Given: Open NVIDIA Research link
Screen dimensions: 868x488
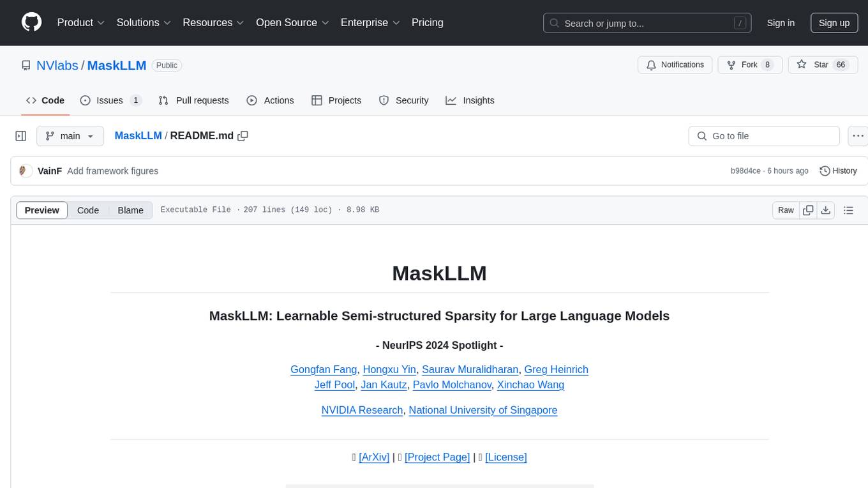Looking at the screenshot, I should 362,410.
